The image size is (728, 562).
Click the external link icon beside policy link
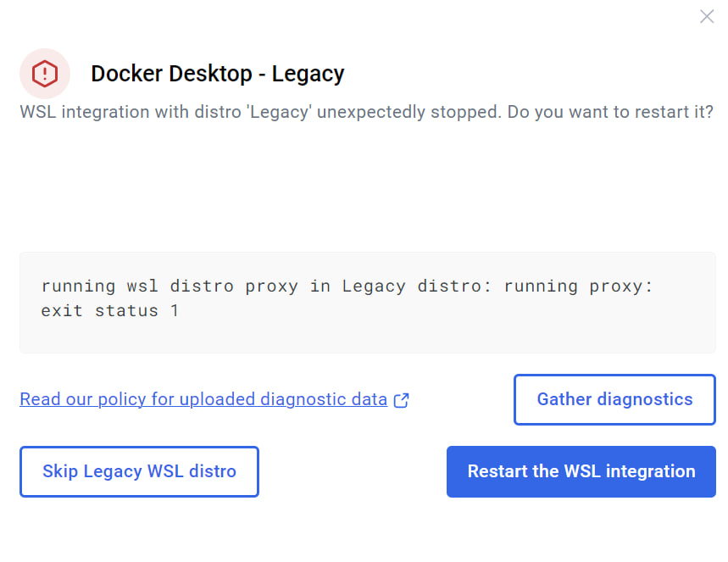click(401, 400)
